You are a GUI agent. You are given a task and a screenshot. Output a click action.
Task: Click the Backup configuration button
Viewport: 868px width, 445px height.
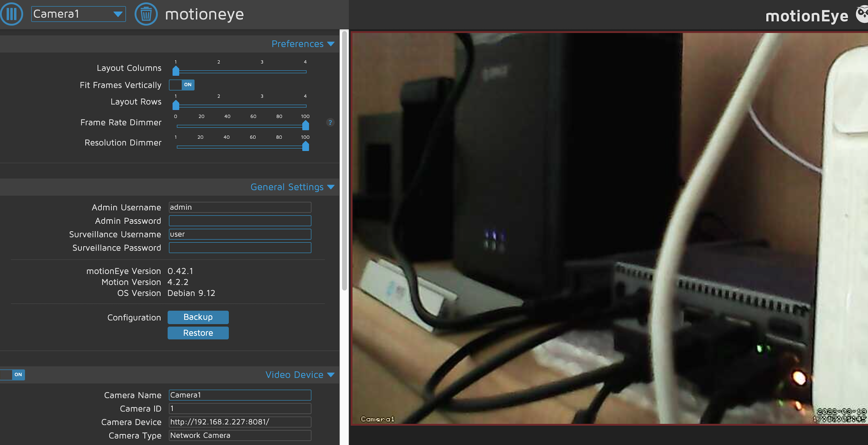click(198, 317)
